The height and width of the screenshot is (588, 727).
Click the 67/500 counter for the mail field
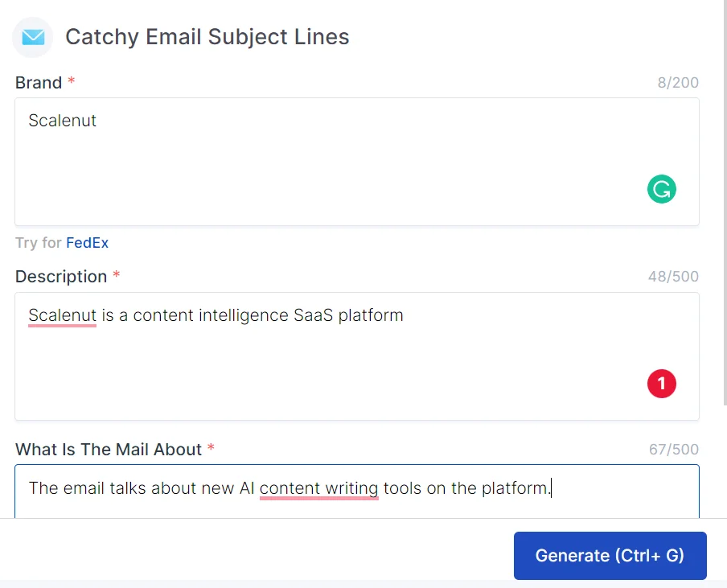[x=673, y=449]
